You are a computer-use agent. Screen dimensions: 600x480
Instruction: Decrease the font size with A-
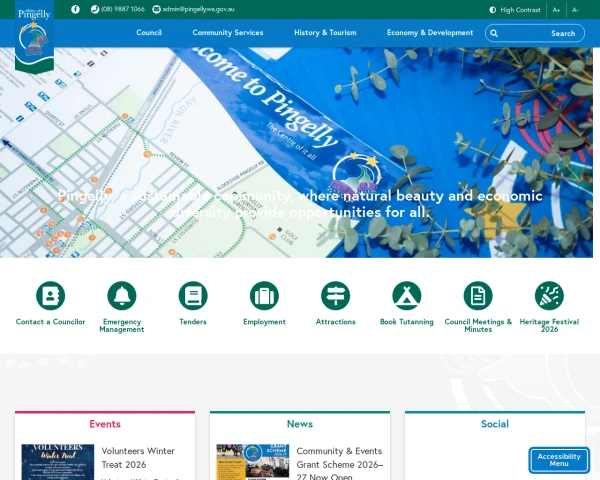click(576, 10)
